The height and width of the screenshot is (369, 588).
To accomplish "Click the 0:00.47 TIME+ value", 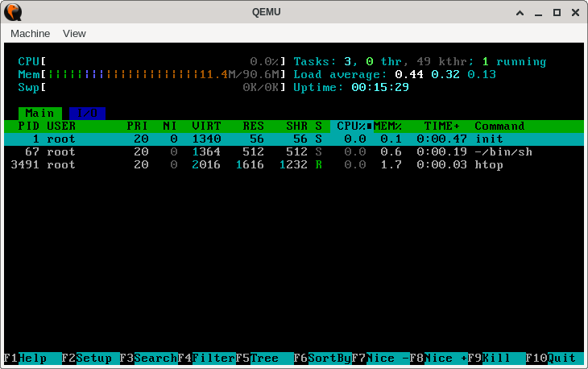I will 441,139.
